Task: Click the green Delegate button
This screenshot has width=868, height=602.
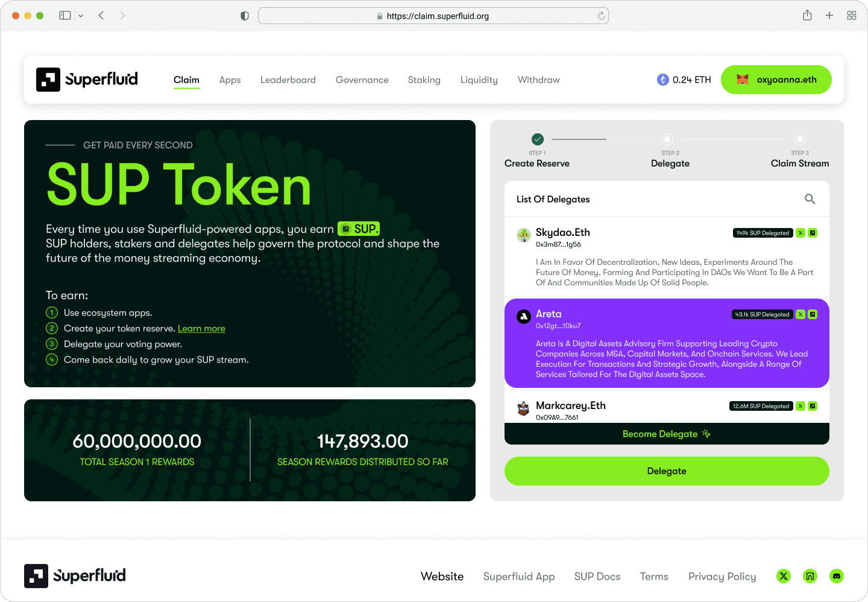Action: (x=667, y=471)
